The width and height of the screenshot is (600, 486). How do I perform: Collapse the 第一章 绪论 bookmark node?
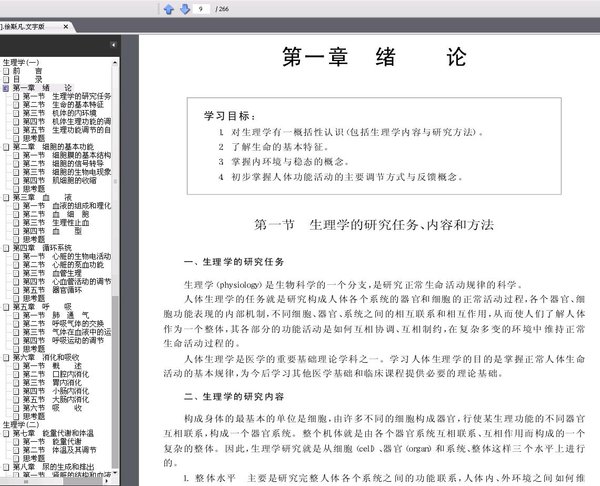tap(6, 88)
